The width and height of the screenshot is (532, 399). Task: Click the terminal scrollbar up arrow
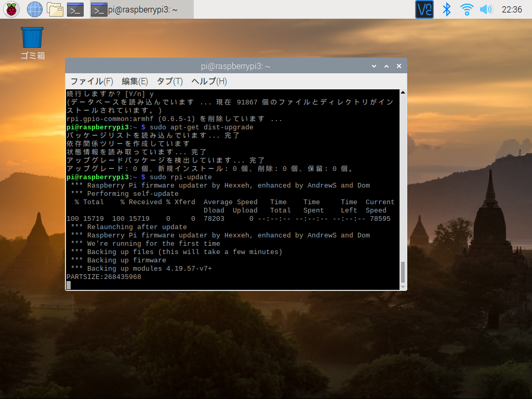[403, 92]
